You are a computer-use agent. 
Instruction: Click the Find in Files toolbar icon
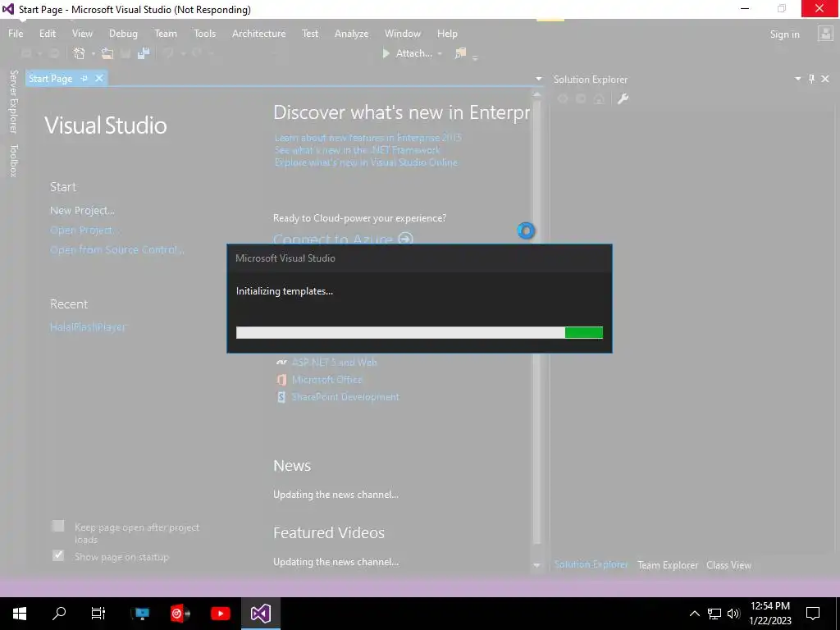pos(460,53)
